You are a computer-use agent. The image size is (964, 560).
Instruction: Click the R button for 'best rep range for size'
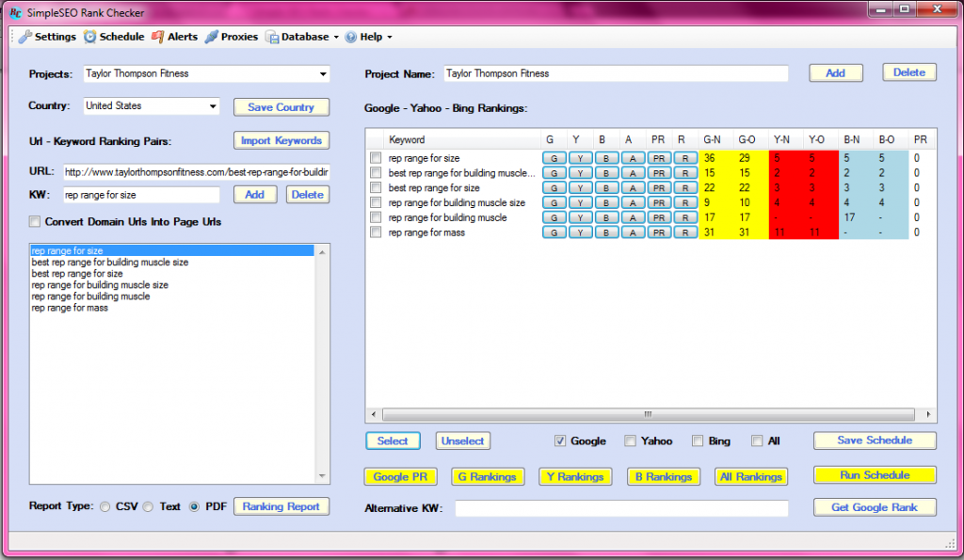point(685,188)
